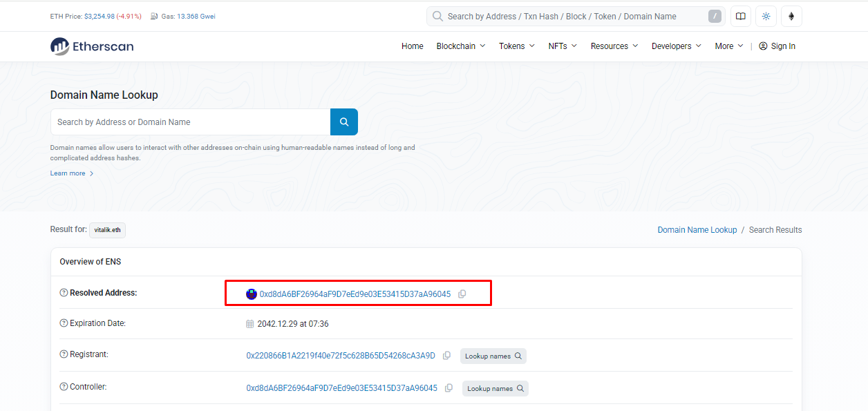
Task: Click the Expiration Date help icon
Action: point(64,323)
